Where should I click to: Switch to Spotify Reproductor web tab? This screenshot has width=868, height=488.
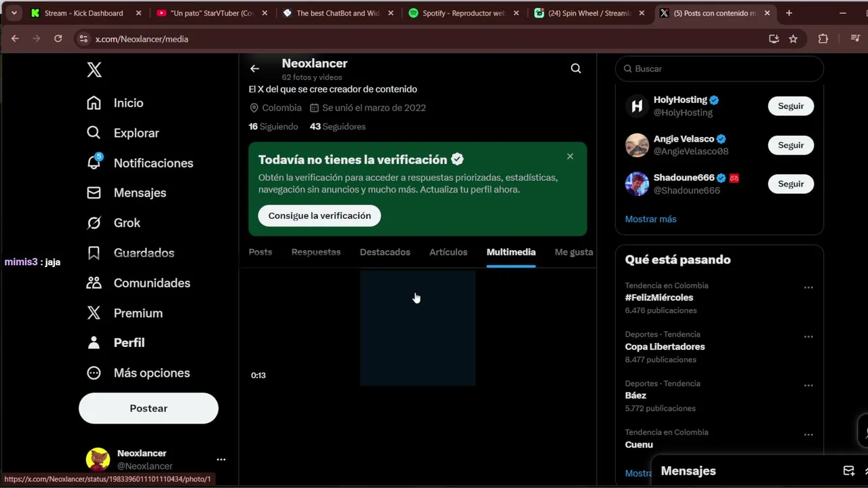[x=464, y=13]
